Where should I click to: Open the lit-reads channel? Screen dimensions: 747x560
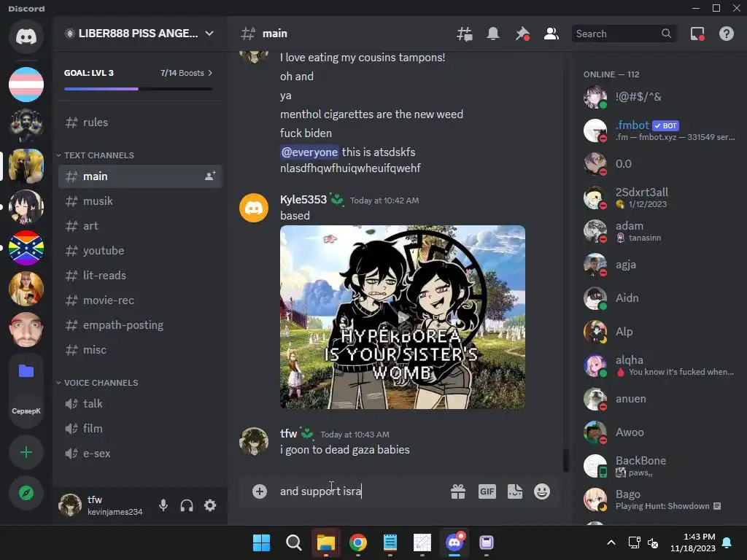[x=140, y=275]
